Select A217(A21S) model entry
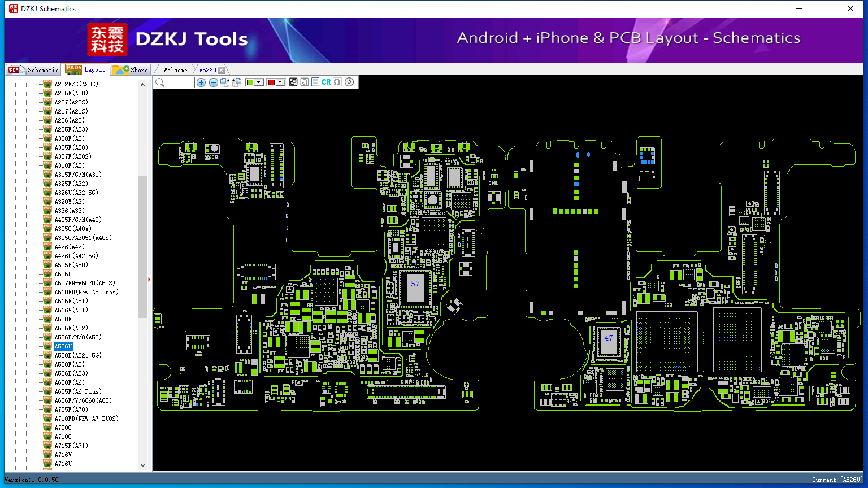 coord(71,111)
